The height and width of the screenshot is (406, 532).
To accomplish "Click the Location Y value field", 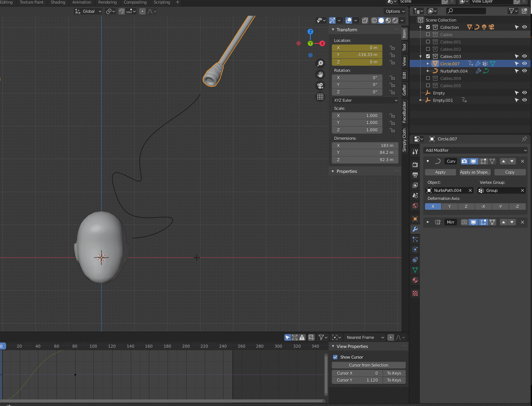I will [357, 55].
